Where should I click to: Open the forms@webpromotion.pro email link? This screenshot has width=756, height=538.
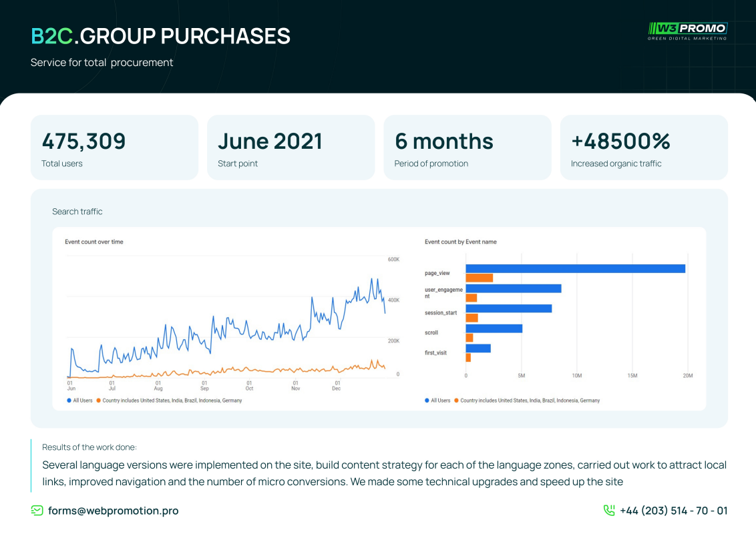tap(113, 511)
